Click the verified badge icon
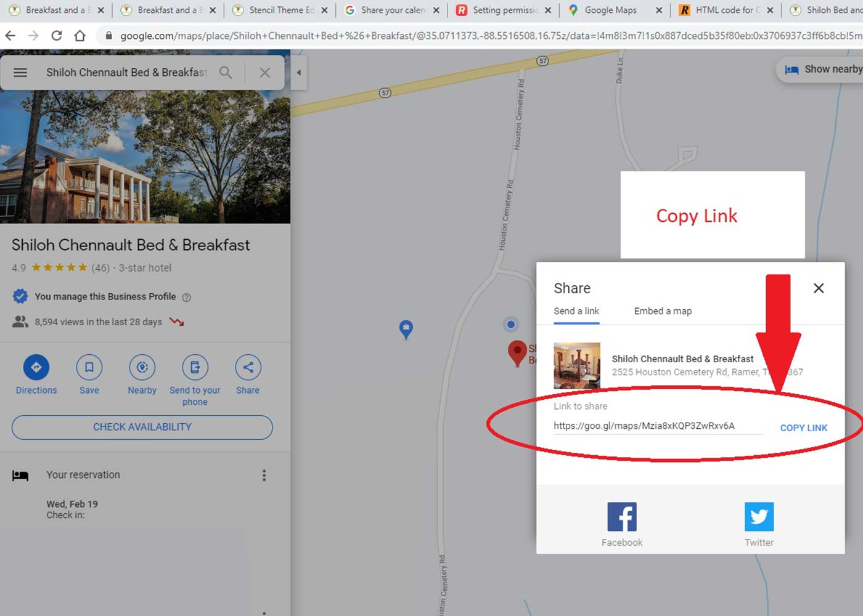The height and width of the screenshot is (616, 863). (x=20, y=297)
